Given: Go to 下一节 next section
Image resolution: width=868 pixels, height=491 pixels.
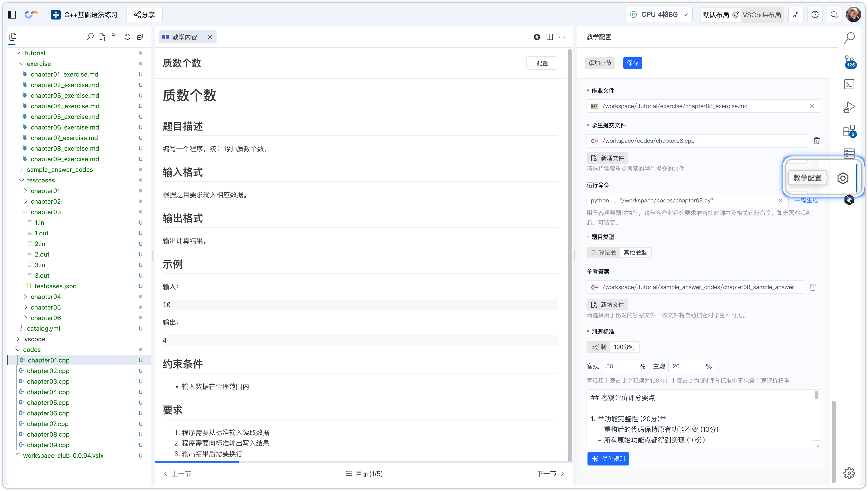Looking at the screenshot, I should coord(550,474).
